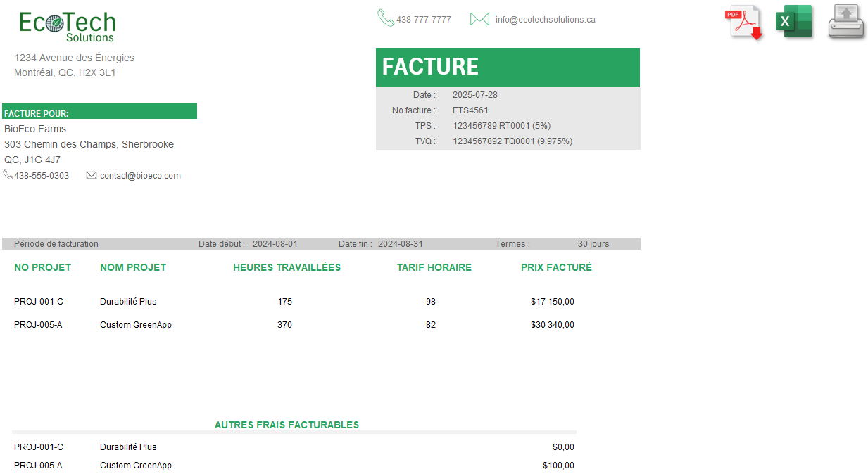Click the EcoTech Solutions logo
This screenshot has height=474, width=868.
(x=67, y=27)
